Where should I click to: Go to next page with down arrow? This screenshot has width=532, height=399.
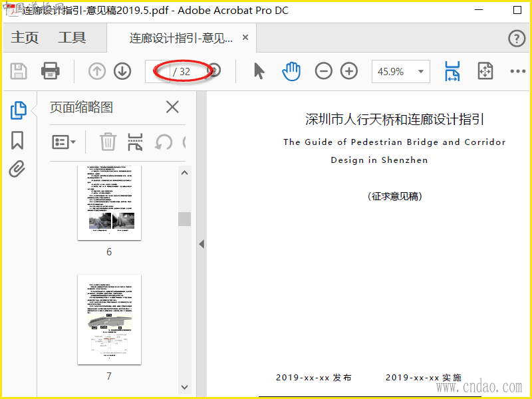point(122,71)
